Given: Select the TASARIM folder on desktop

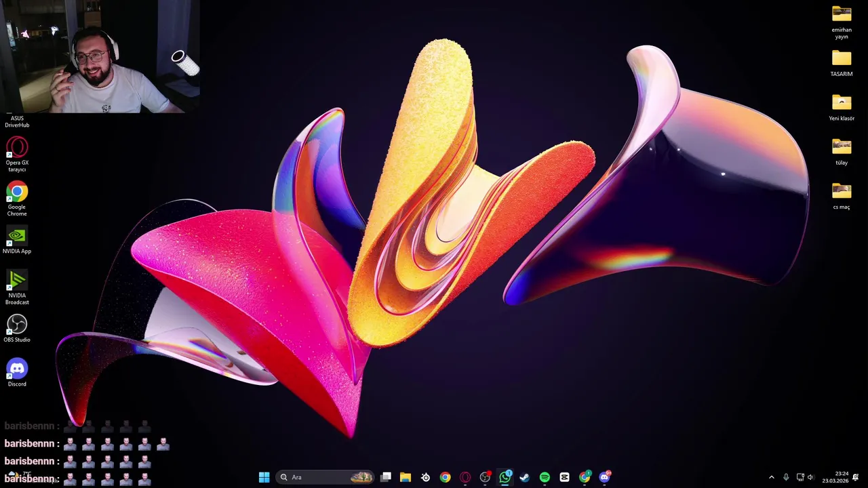Looking at the screenshot, I should pyautogui.click(x=842, y=64).
